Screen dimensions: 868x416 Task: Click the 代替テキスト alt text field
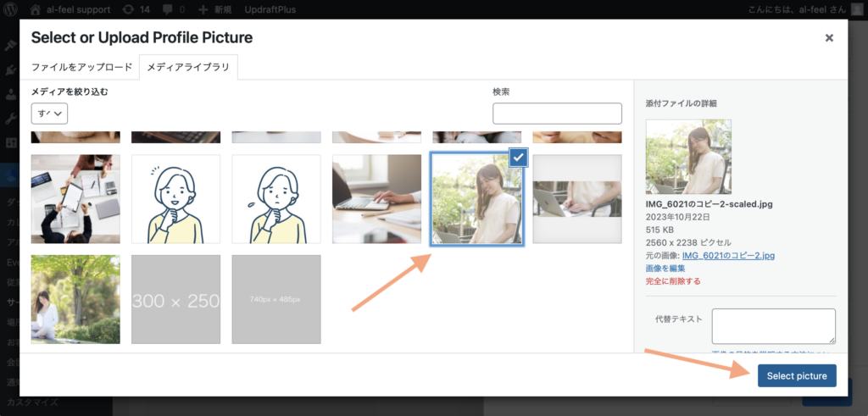pos(773,325)
